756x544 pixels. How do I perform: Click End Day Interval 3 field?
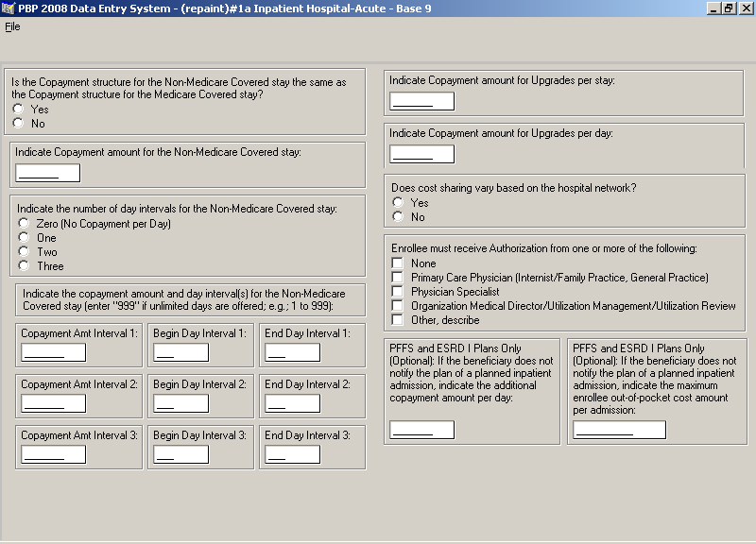[292, 454]
